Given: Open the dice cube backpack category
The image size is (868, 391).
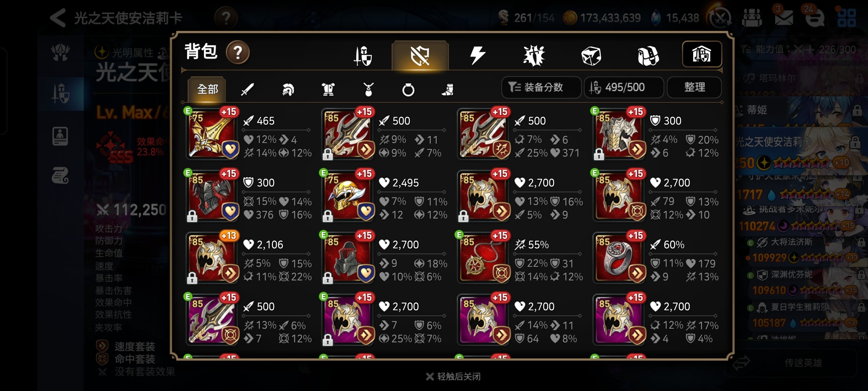Looking at the screenshot, I should (591, 56).
